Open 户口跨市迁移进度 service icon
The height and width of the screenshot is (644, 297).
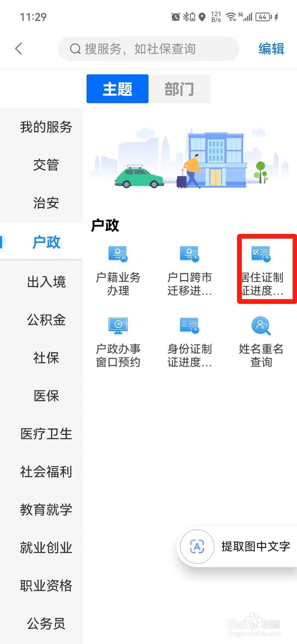click(190, 254)
